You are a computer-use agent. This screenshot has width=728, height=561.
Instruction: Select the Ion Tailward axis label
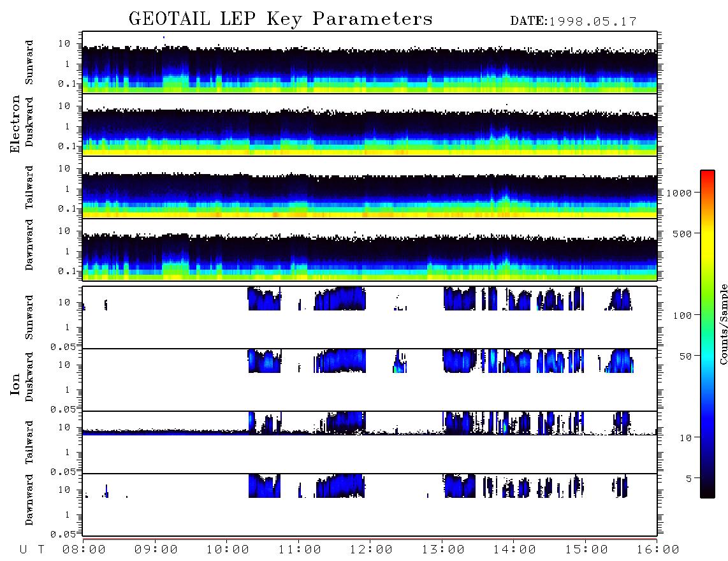point(29,442)
